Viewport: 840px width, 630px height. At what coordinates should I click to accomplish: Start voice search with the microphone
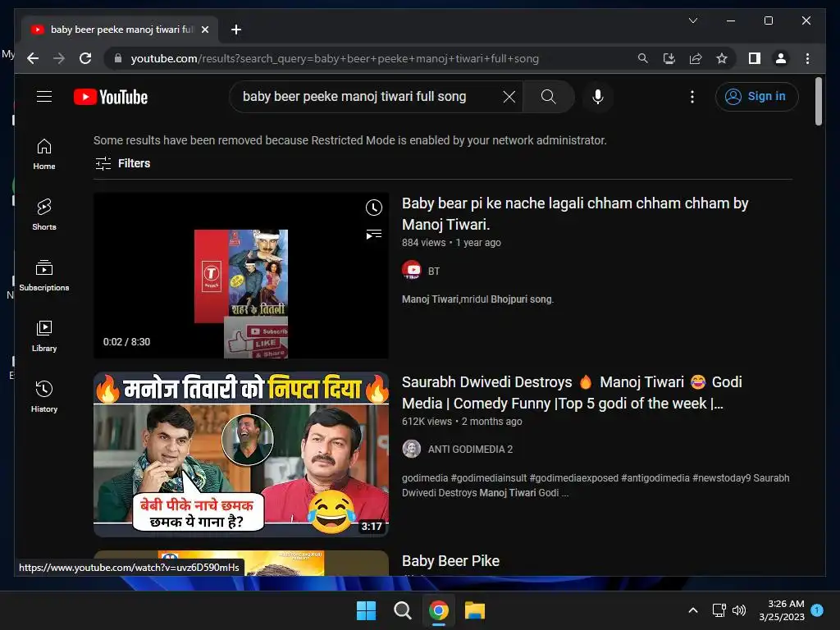pos(598,97)
